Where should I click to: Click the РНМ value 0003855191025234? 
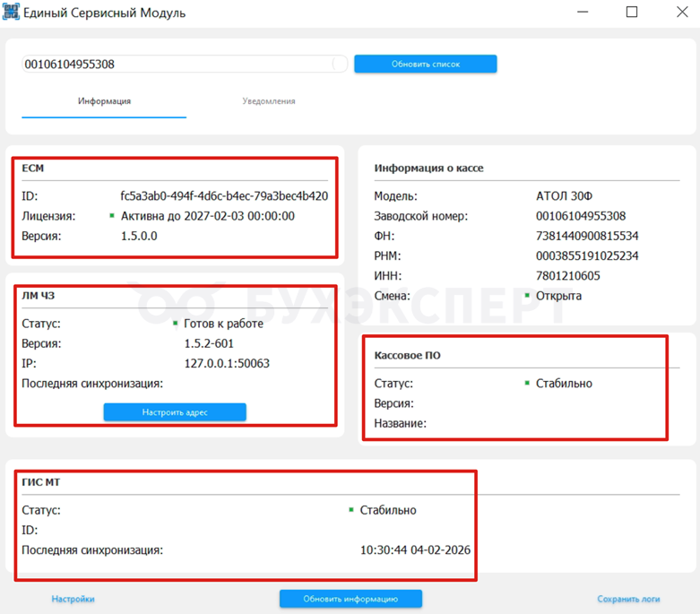point(587,255)
